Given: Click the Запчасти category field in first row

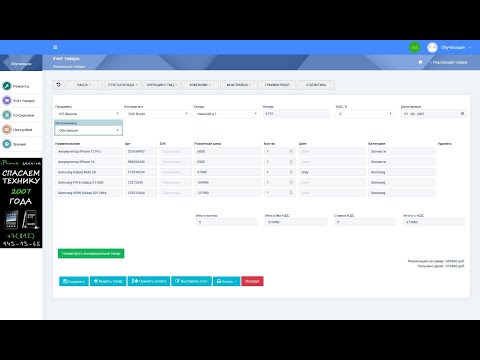Looking at the screenshot, I should tap(402, 151).
